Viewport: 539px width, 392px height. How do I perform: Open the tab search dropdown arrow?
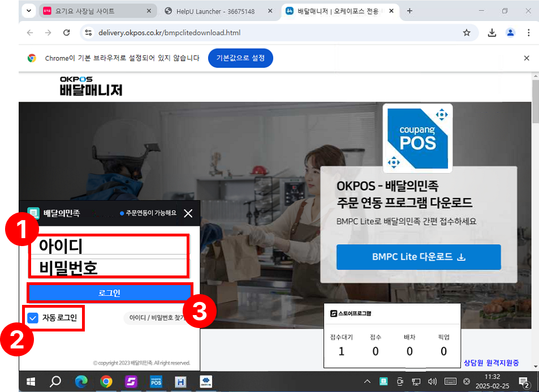[x=29, y=11]
